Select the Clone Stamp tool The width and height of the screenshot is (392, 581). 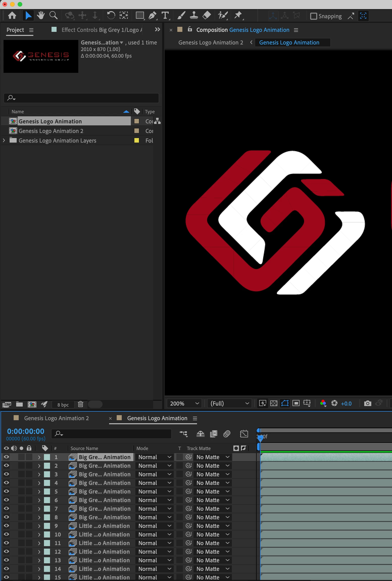tap(194, 16)
